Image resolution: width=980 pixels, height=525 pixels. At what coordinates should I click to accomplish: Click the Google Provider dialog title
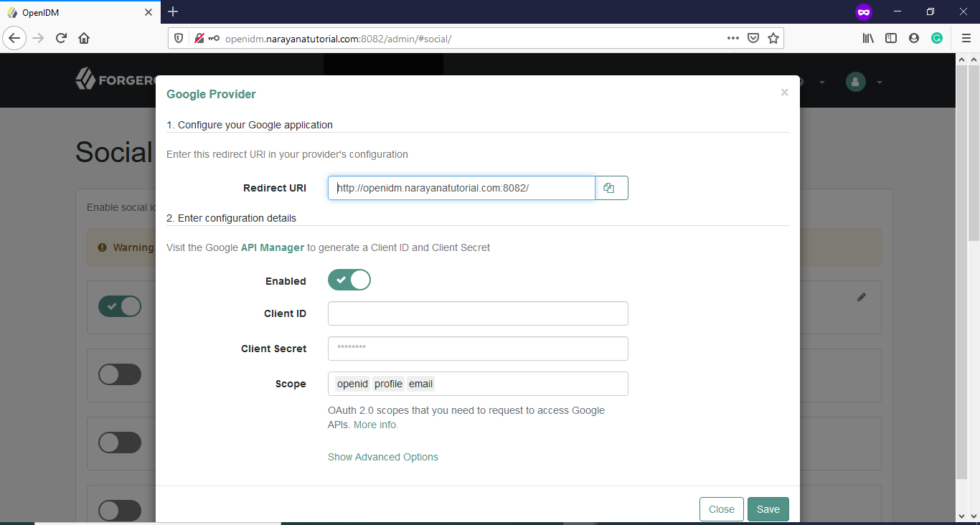click(211, 94)
